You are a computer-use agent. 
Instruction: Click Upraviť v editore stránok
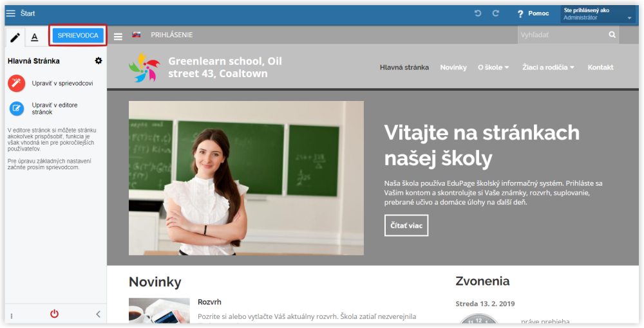[x=55, y=108]
